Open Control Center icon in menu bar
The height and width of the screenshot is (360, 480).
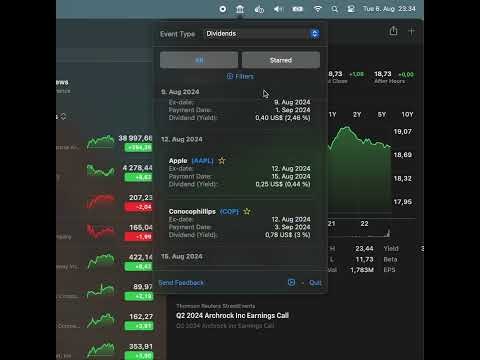point(351,9)
